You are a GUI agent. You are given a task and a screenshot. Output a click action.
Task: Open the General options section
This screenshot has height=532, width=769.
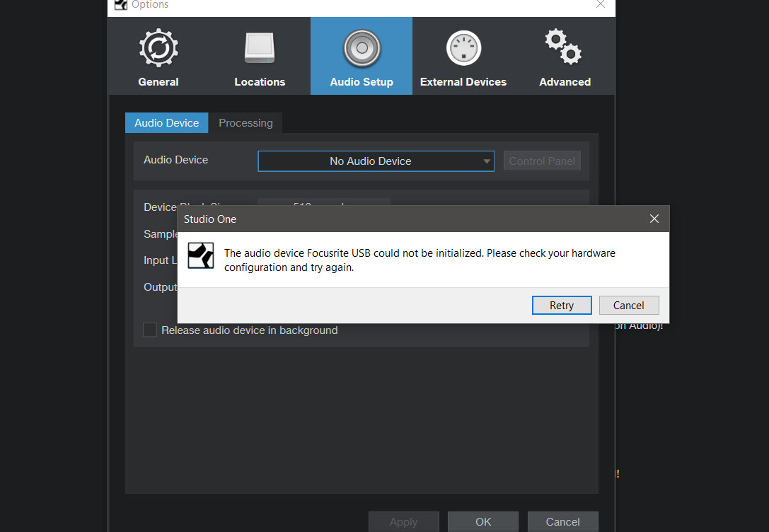tap(158, 57)
